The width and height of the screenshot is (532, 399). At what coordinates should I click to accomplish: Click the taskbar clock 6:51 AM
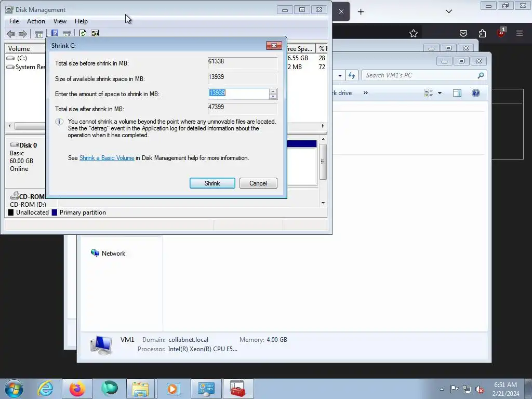tap(506, 385)
